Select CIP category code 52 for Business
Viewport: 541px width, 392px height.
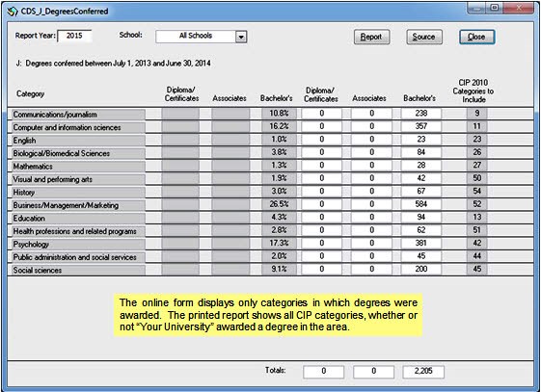(x=476, y=204)
